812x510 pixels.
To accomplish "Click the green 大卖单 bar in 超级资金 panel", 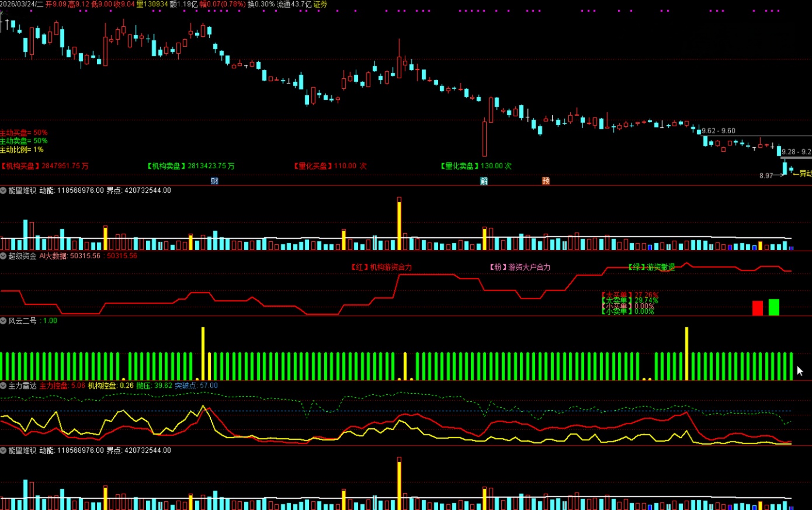I will pos(773,307).
